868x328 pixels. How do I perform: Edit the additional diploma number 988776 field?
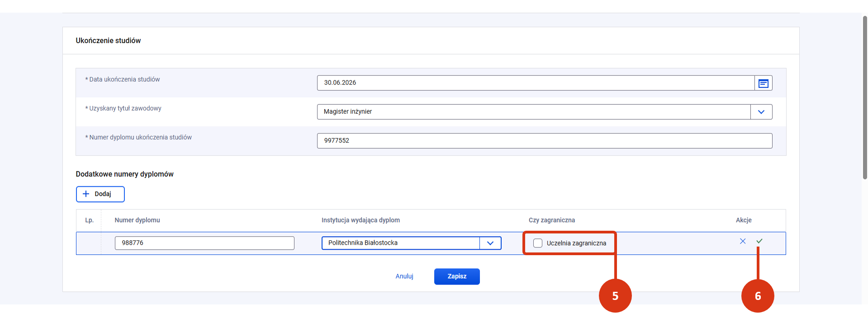pos(204,243)
